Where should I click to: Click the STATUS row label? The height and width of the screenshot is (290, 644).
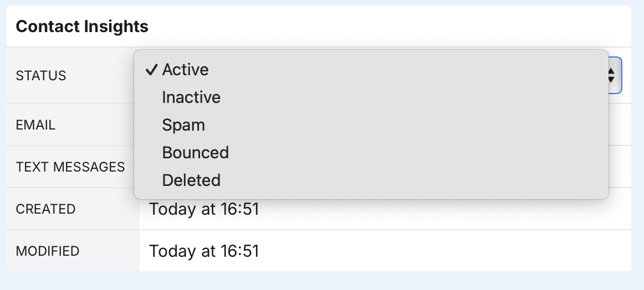41,75
